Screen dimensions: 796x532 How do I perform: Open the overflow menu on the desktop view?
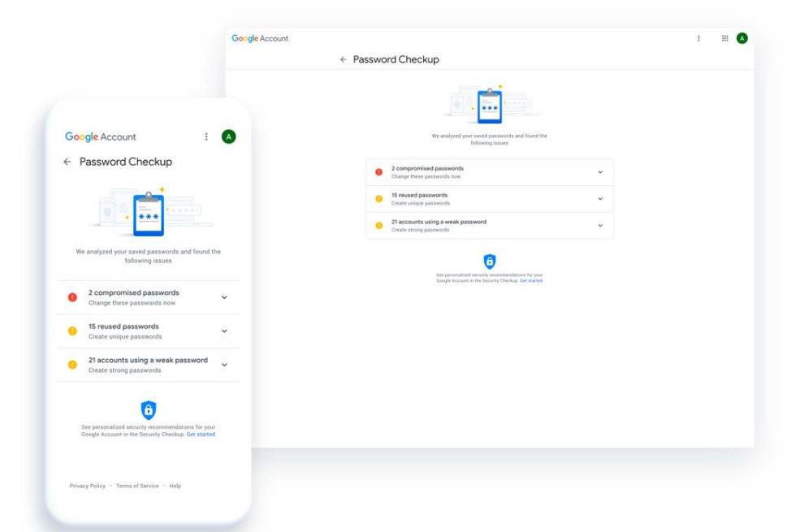(x=698, y=38)
